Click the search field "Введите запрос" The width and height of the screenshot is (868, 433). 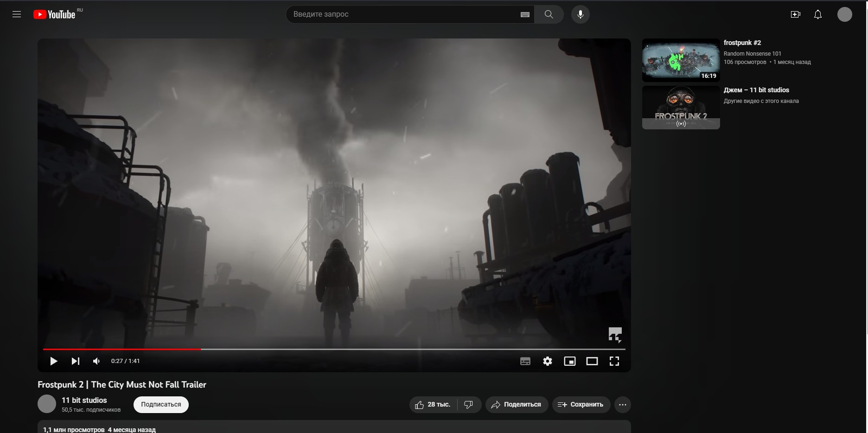(x=402, y=14)
